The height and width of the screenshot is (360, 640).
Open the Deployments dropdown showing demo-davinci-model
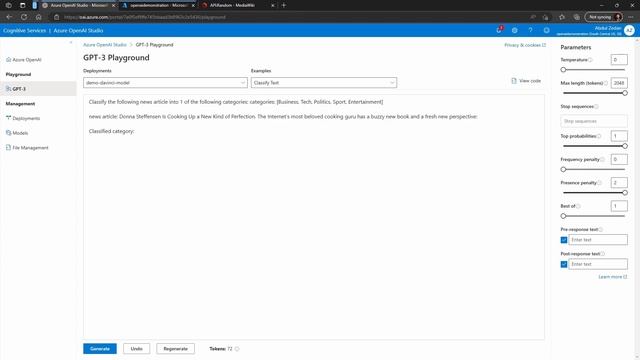coord(165,83)
